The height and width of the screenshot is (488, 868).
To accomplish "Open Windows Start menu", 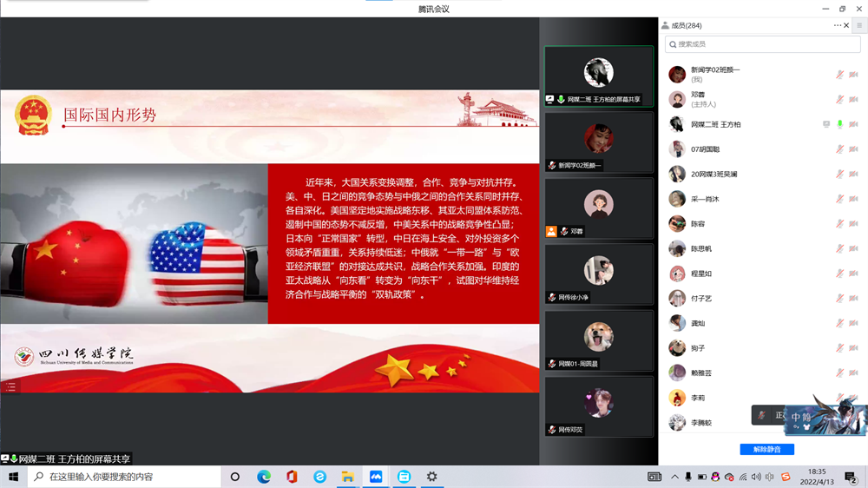I will [13, 477].
